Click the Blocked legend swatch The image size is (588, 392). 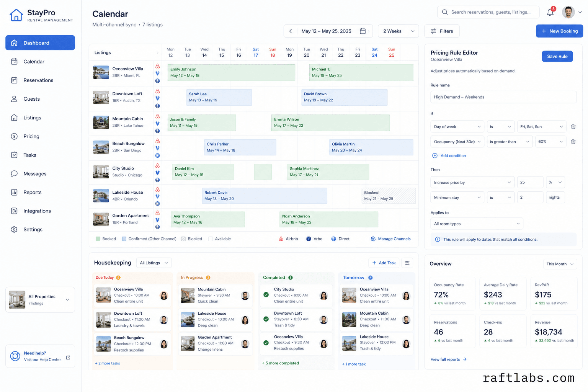[183, 239]
